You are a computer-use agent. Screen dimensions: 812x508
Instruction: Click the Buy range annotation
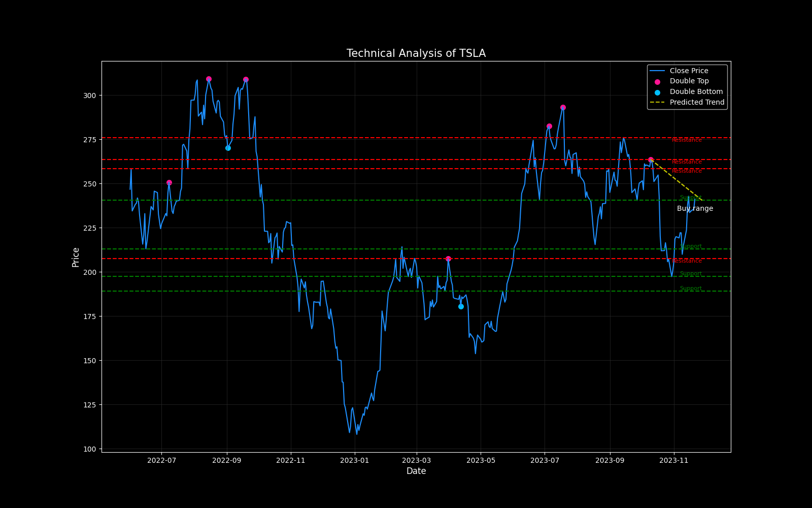pyautogui.click(x=695, y=209)
